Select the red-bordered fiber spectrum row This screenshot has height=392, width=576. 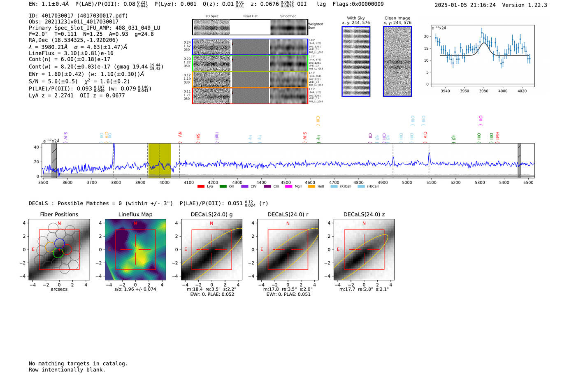pyautogui.click(x=250, y=95)
